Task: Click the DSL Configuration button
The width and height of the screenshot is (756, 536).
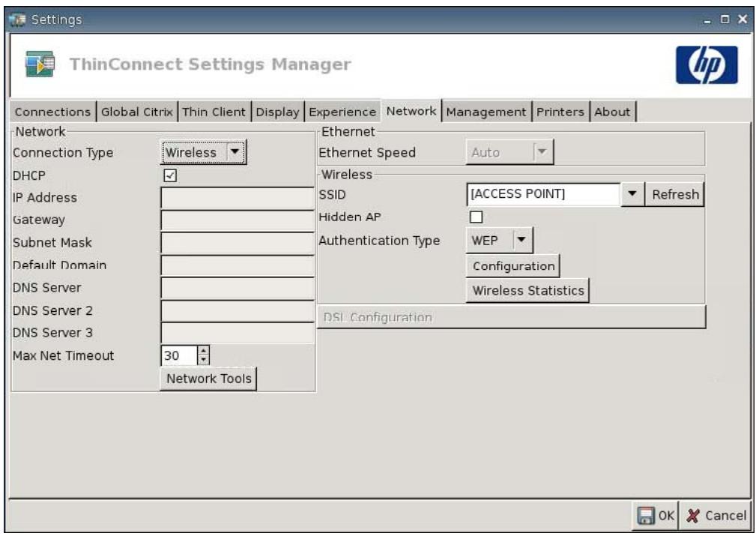Action: (511, 317)
